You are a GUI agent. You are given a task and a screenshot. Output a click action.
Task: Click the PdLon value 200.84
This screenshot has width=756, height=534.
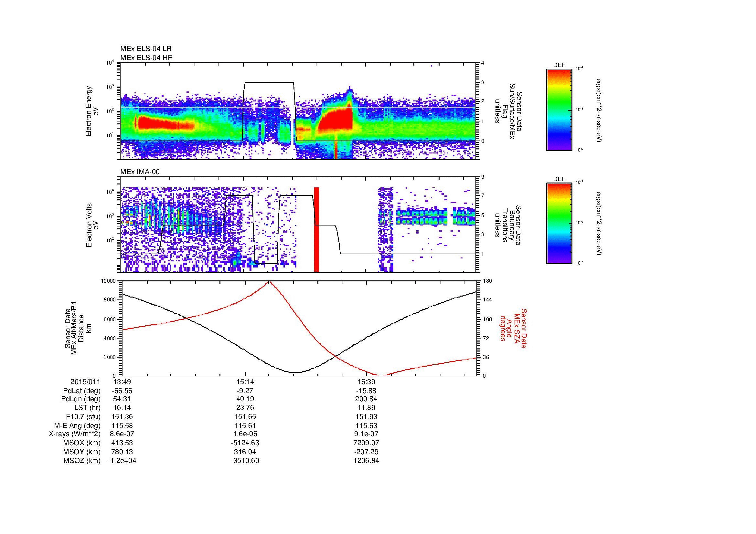(x=366, y=399)
